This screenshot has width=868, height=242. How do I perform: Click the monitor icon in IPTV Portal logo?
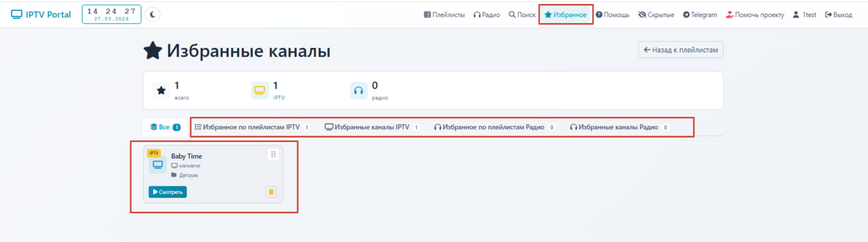coord(17,15)
